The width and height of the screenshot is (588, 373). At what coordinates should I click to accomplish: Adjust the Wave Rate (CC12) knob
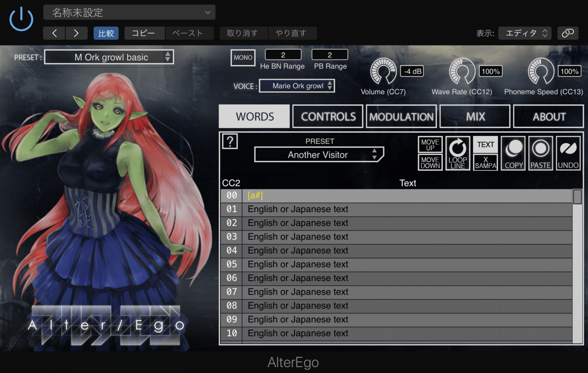462,71
